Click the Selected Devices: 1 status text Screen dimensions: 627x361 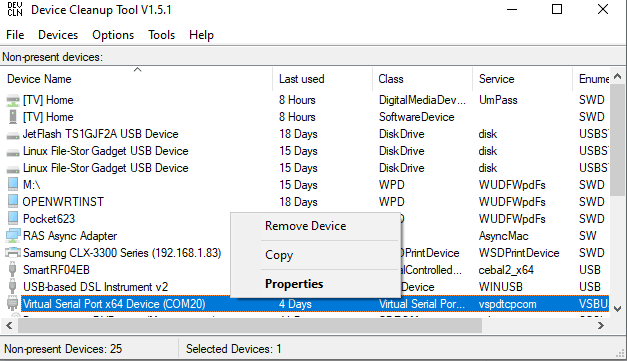(234, 349)
